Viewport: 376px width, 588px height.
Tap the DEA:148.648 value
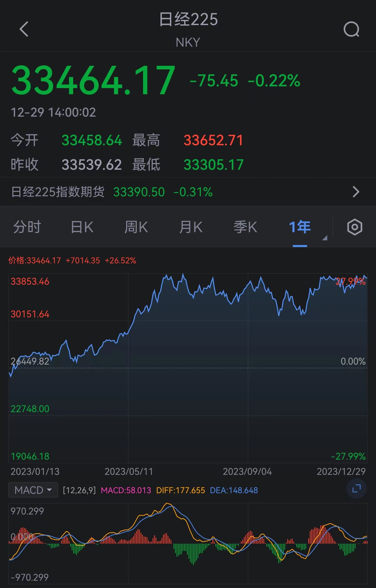[234, 490]
